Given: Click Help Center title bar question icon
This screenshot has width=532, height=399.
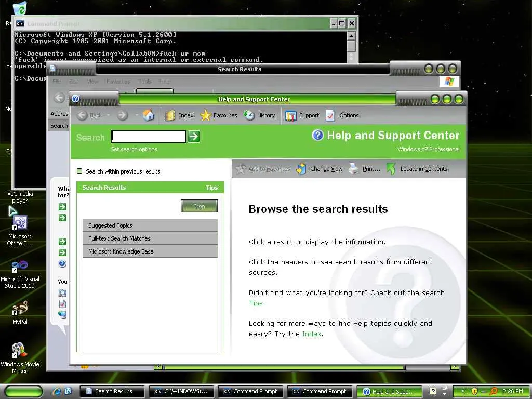Looking at the screenshot, I should coord(75,98).
